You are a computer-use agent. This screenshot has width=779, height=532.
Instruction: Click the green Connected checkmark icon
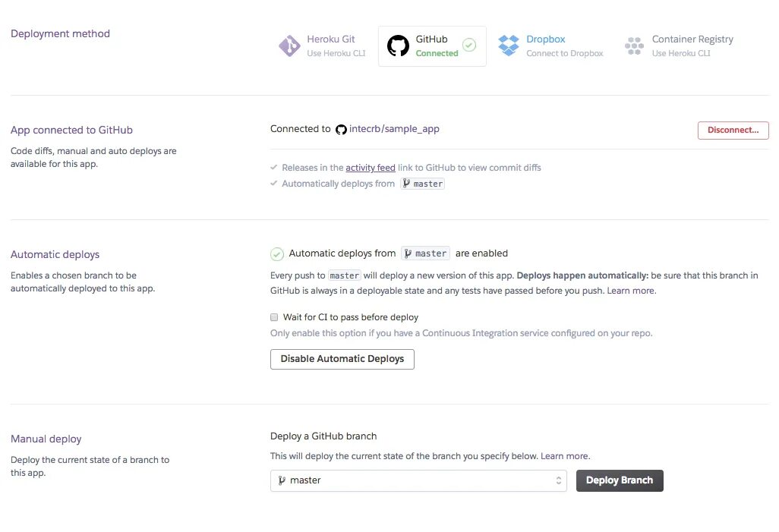click(469, 46)
